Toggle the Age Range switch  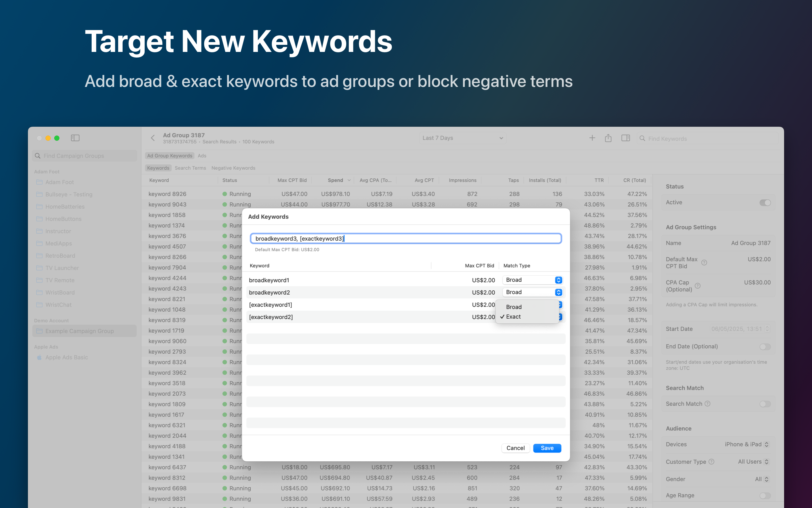pyautogui.click(x=765, y=496)
